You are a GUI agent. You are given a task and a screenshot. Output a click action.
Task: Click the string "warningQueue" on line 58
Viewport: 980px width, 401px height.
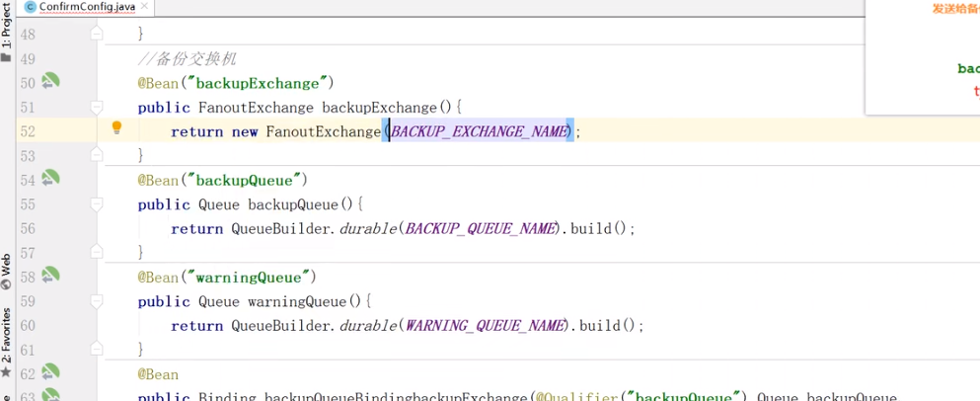pyautogui.click(x=249, y=278)
